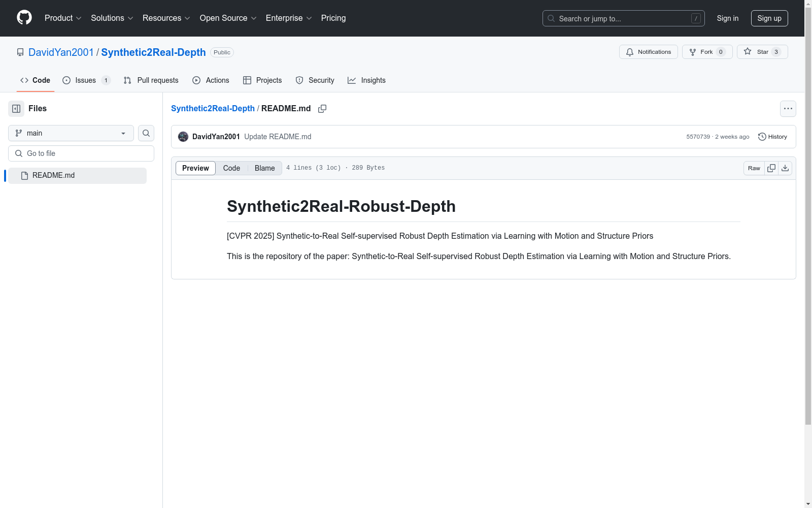This screenshot has width=812, height=508.
Task: Download the raw file icon
Action: (x=785, y=168)
